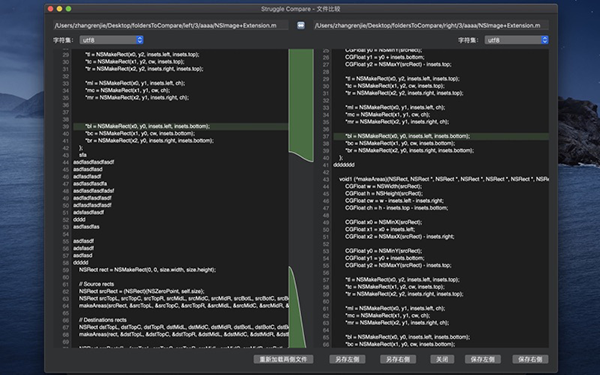Click left pane line 'NSRect rect = NSMakeRect'
The image size is (600, 375).
coord(147,270)
